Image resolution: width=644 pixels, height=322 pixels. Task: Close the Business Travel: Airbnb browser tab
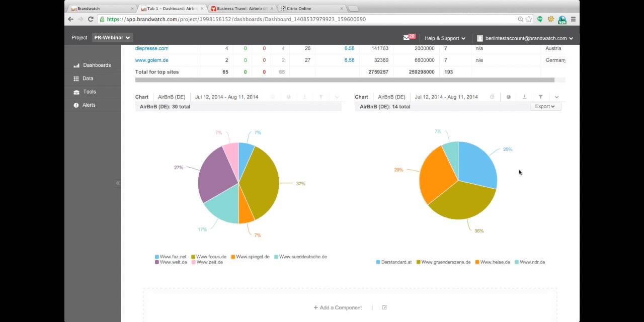[272, 9]
